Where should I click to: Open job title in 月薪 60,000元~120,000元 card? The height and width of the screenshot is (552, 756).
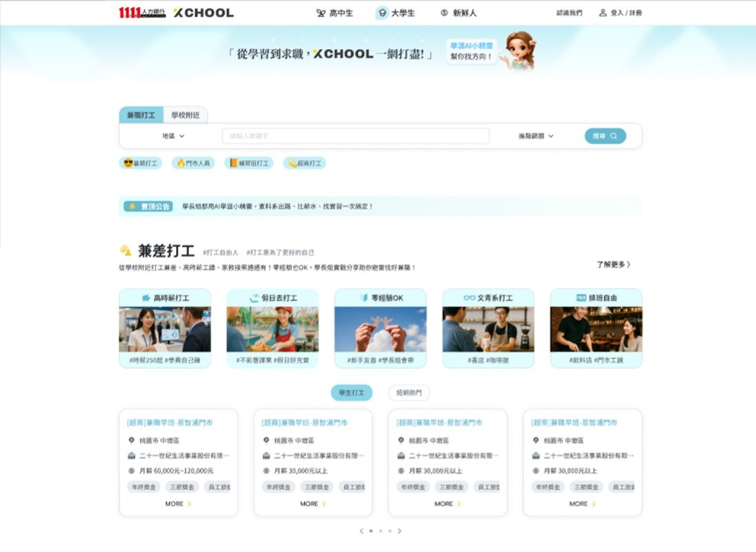(x=170, y=423)
